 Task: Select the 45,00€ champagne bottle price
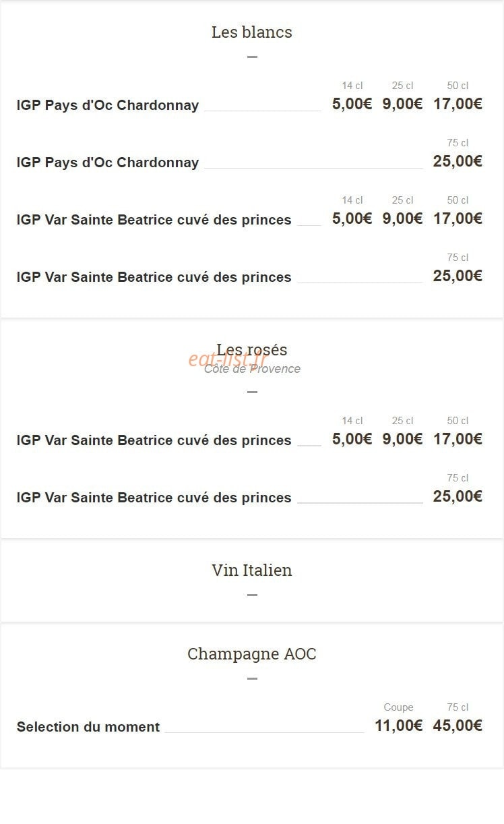point(458,726)
